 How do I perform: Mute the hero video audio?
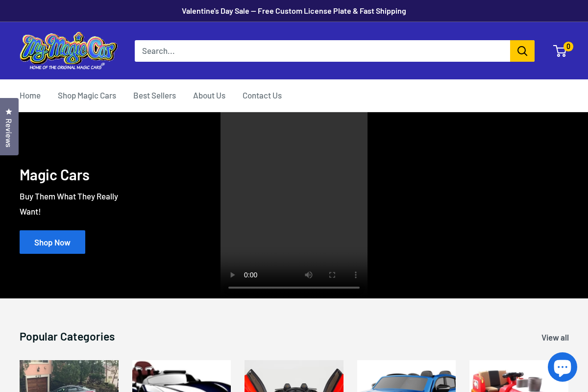[308, 275]
